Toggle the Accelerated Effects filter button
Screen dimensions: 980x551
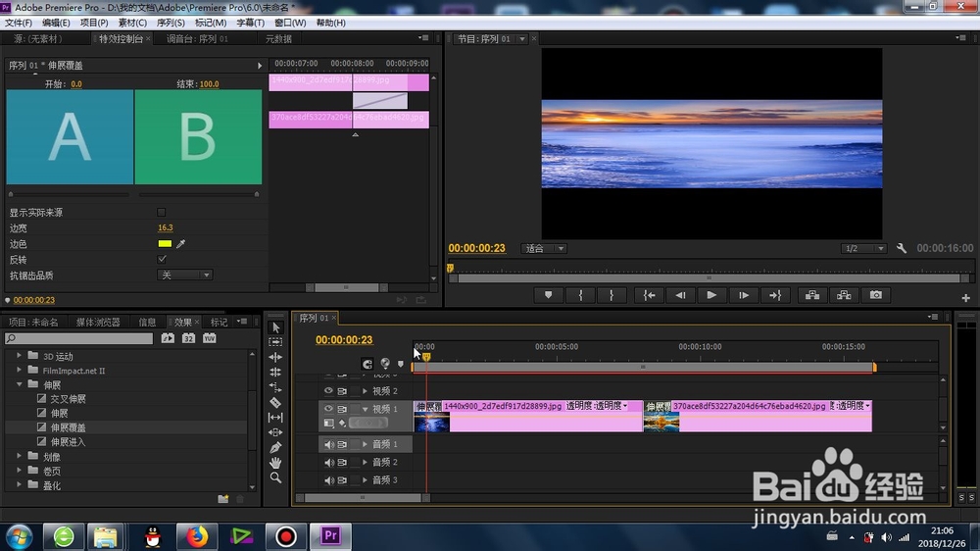pos(168,338)
